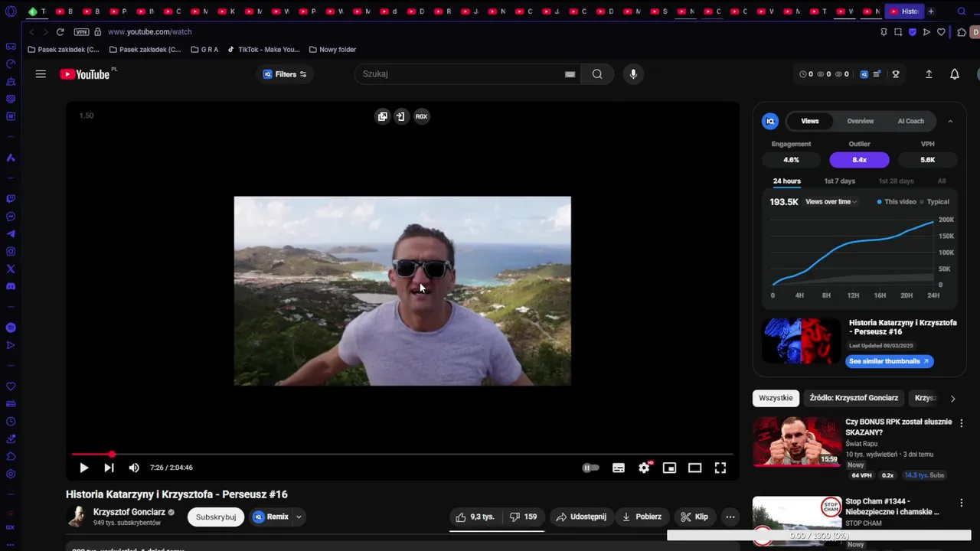Open the G R A bookmarks folder
The width and height of the screenshot is (980, 551).
pos(204,50)
